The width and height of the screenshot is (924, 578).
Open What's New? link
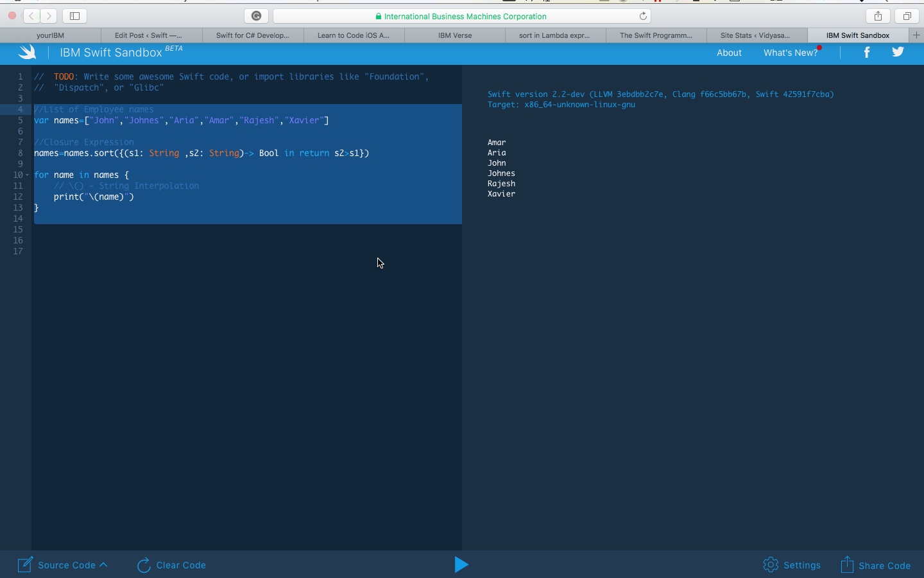pos(791,53)
